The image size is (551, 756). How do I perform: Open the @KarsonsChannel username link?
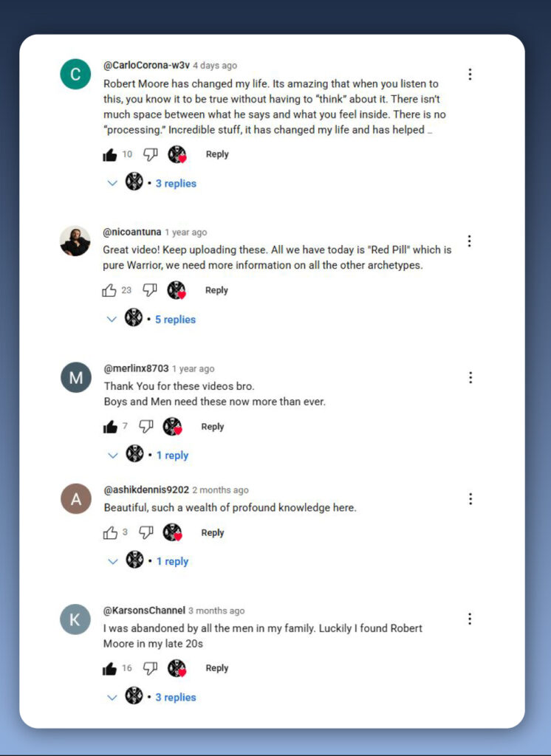click(x=144, y=611)
